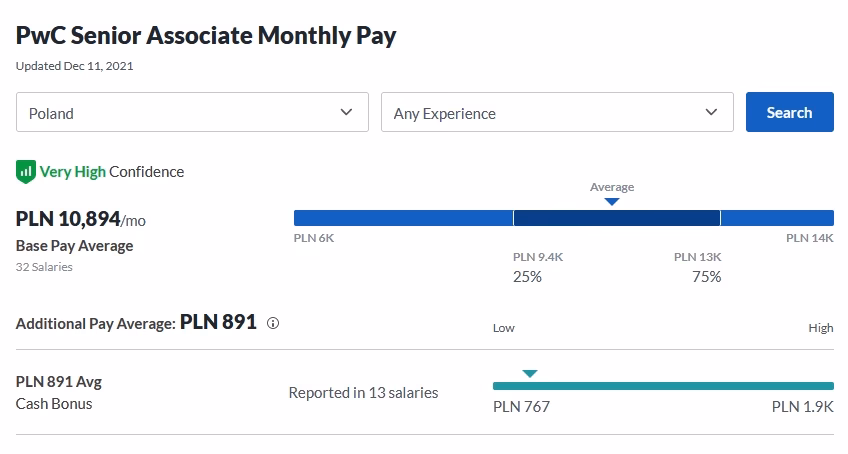Image resolution: width=848 pixels, height=454 pixels.
Task: Click the PLN 9.4K 25% percentile label
Action: 537,267
